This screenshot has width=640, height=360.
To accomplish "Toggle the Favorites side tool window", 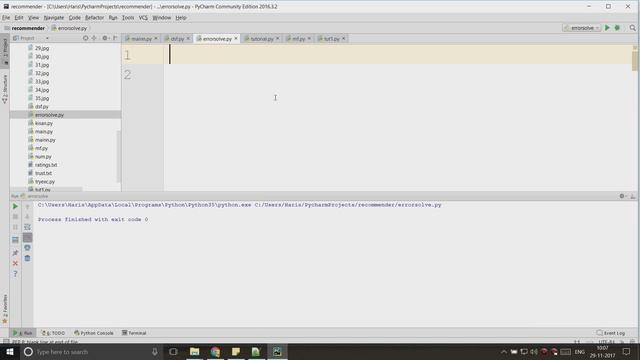I will (5, 309).
